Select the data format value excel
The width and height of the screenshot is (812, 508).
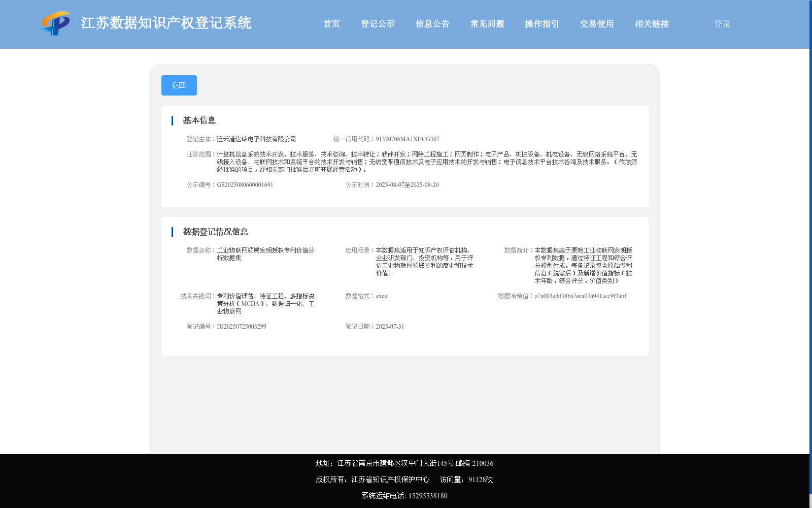382,296
